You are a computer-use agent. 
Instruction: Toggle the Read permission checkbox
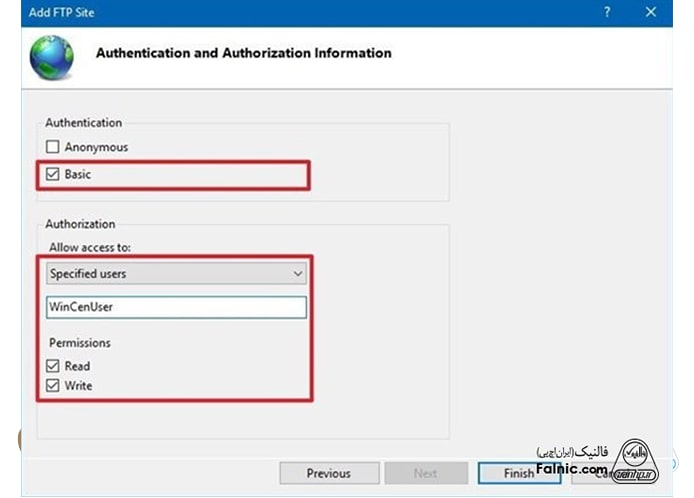(x=54, y=366)
